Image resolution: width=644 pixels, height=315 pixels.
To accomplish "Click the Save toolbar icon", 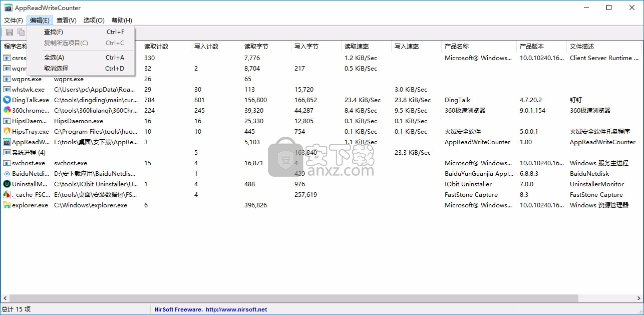I will pyautogui.click(x=9, y=32).
